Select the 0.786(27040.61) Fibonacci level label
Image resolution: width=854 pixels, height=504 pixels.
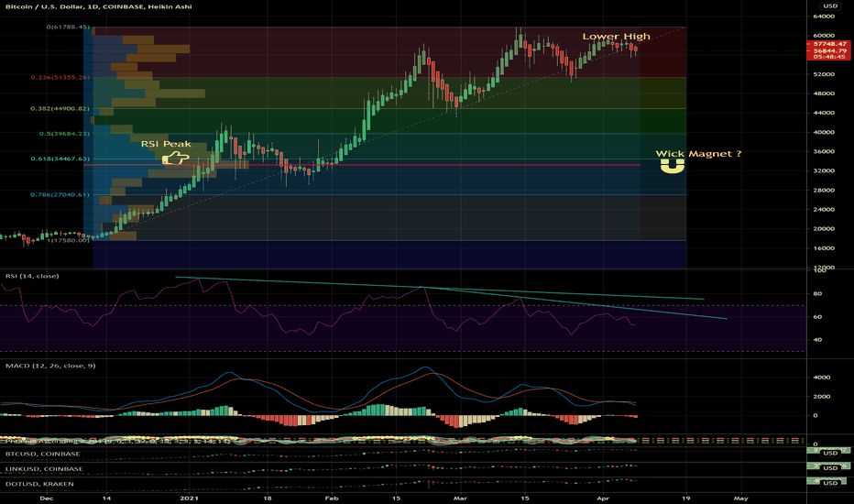(x=60, y=194)
